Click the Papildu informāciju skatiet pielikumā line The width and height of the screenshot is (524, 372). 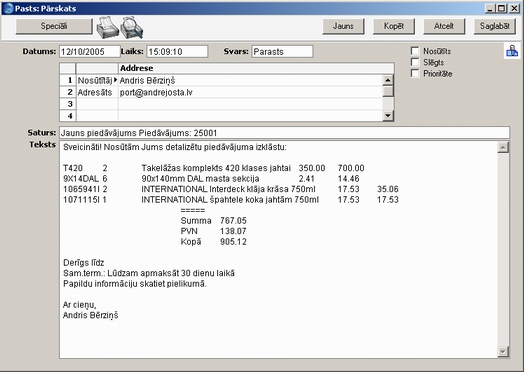point(135,284)
